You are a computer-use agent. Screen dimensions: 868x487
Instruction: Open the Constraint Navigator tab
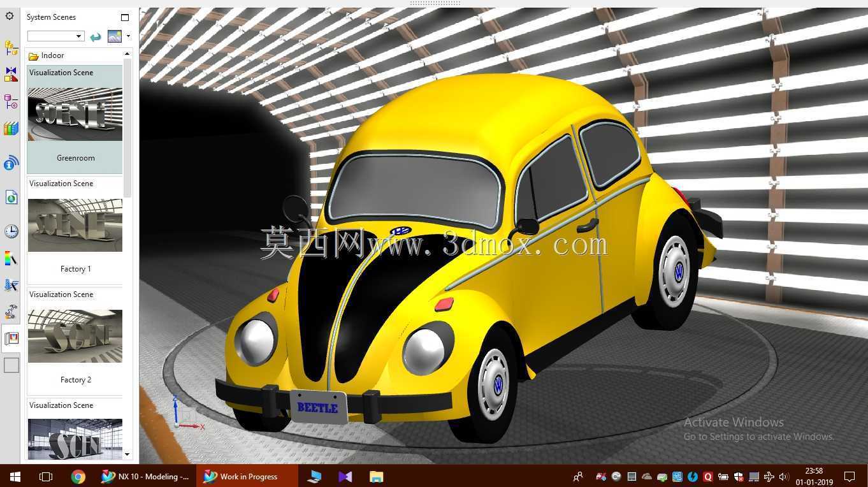[x=11, y=75]
